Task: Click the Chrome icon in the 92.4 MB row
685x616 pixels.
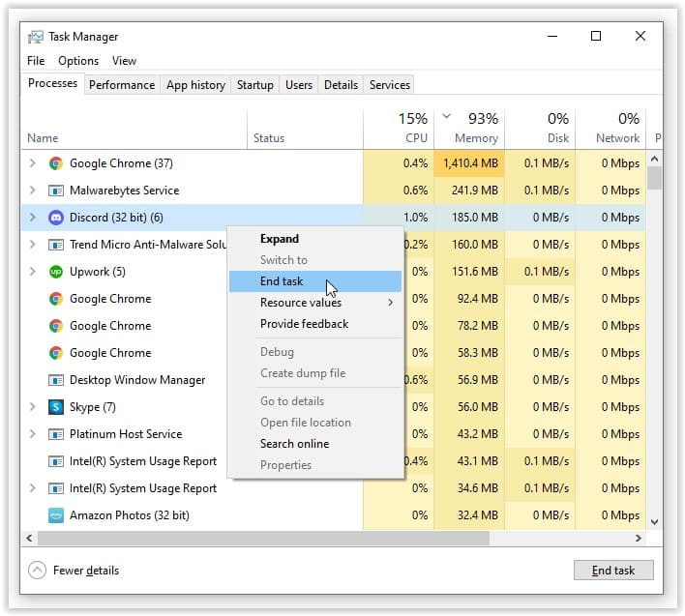Action: click(x=55, y=299)
